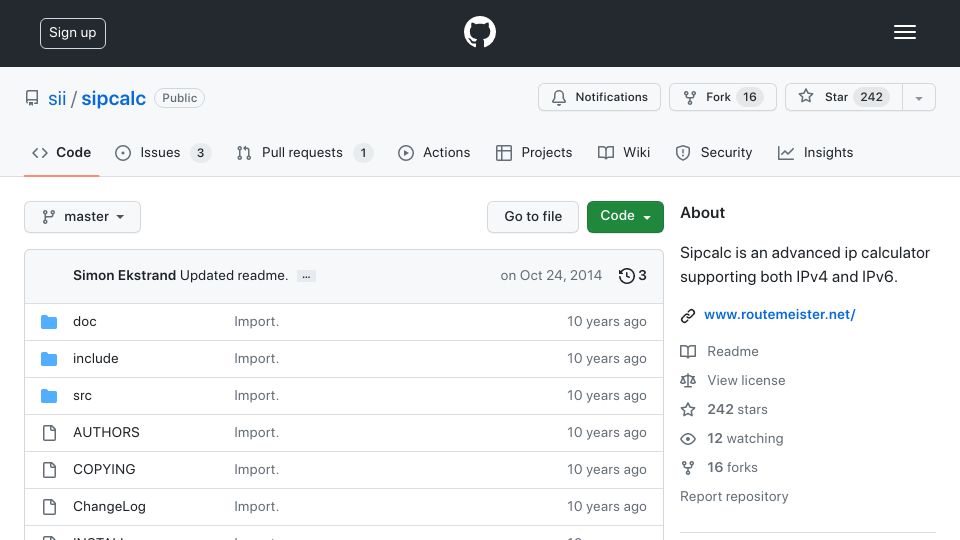Open the Updated readme commit message
Image resolution: width=960 pixels, height=540 pixels.
coord(234,276)
